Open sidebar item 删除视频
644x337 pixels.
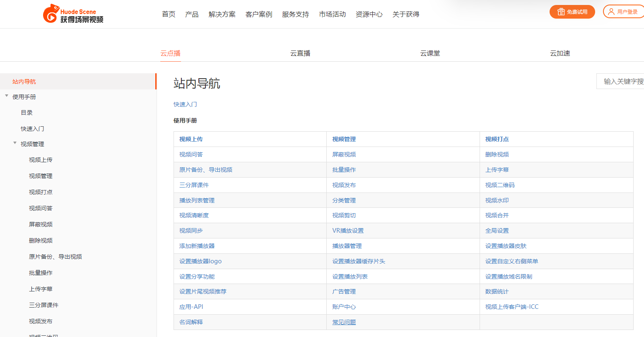41,241
